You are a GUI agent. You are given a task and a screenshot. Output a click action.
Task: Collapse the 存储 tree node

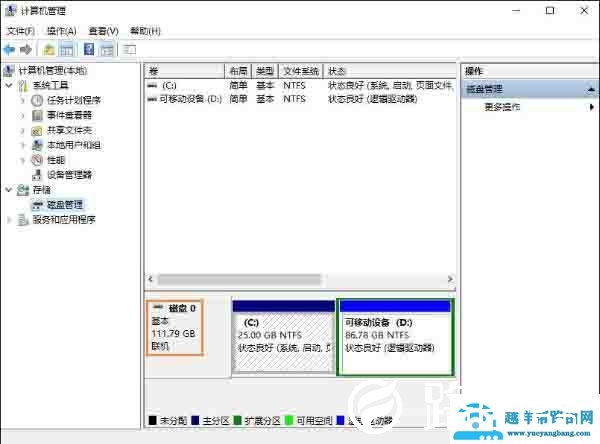[9, 190]
